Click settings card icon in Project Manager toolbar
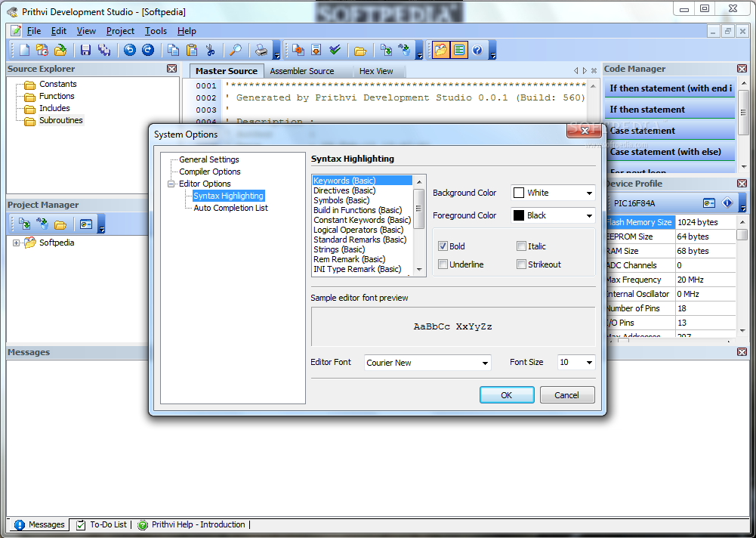 coord(86,224)
